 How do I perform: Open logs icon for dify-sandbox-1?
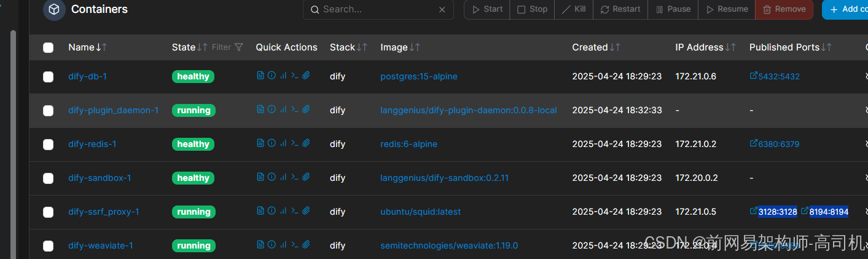coord(260,177)
